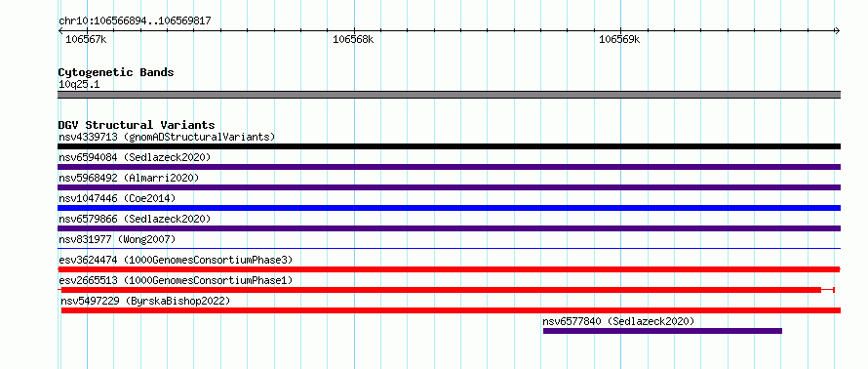Select the thin blue nsv831977 line

pos(449,248)
